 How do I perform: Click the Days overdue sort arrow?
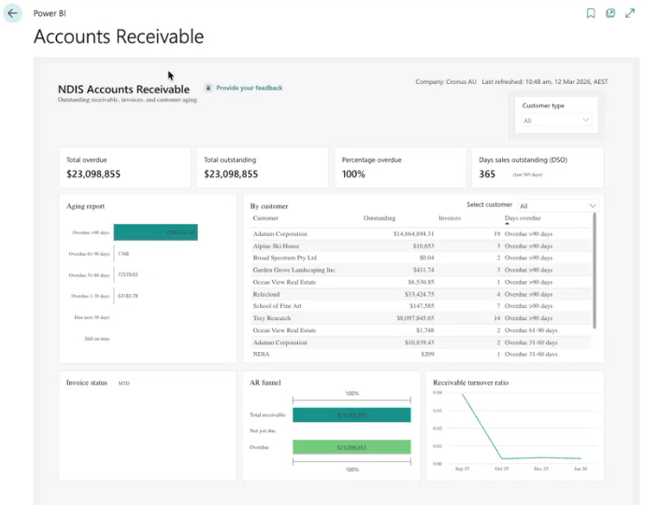(x=507, y=224)
